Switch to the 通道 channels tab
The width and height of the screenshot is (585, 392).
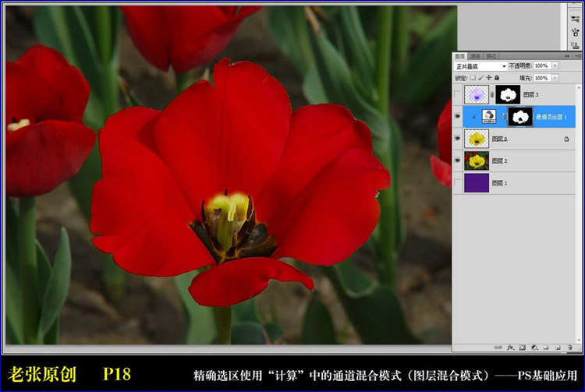point(475,56)
